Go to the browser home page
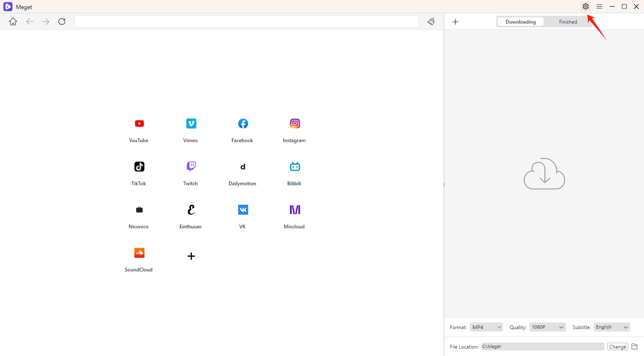The image size is (644, 356). point(13,22)
